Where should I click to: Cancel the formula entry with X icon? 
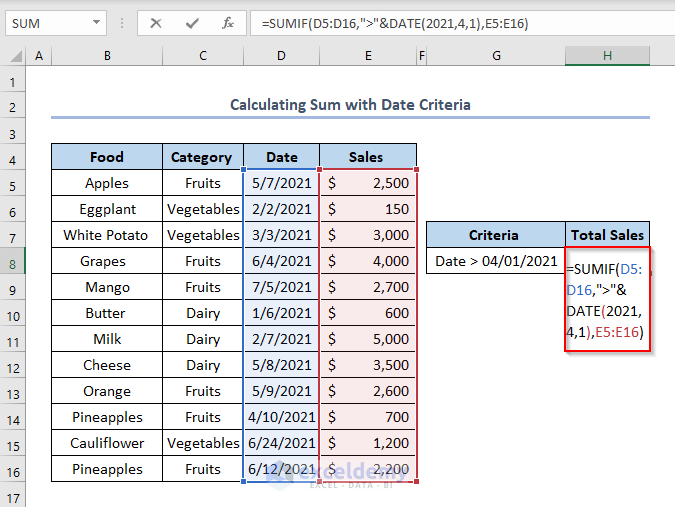pos(156,22)
